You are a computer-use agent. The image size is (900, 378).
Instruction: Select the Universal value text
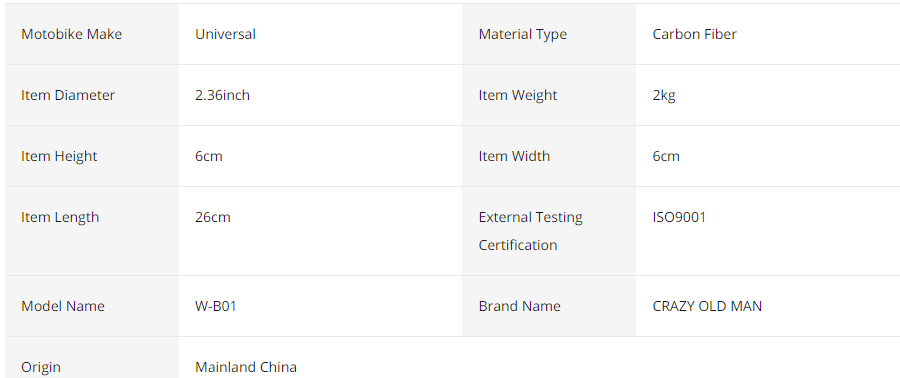click(x=226, y=34)
